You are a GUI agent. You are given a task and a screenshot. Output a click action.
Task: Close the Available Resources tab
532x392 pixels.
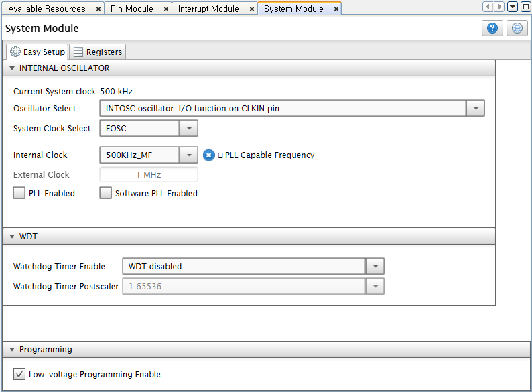pos(98,9)
